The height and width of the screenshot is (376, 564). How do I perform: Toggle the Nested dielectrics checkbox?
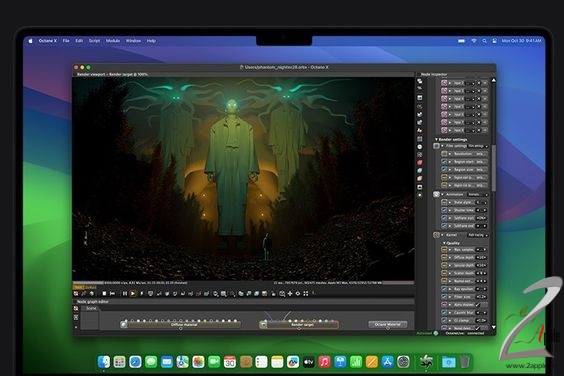point(478,328)
